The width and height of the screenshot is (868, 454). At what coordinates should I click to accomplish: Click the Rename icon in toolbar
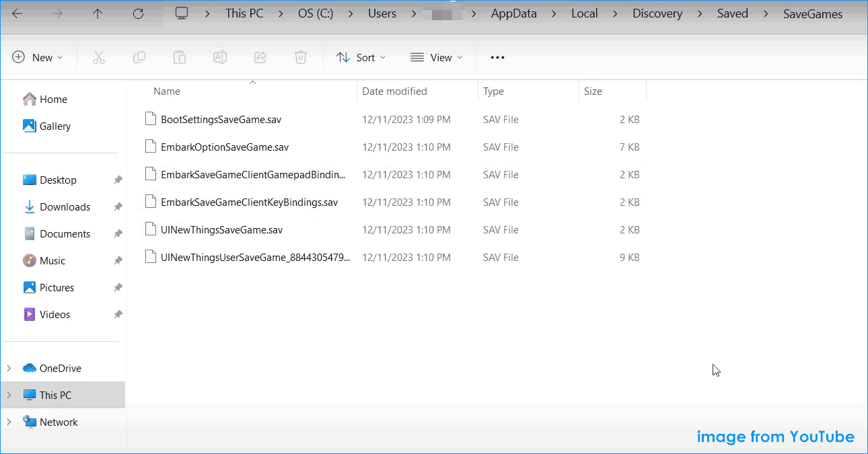pyautogui.click(x=220, y=58)
